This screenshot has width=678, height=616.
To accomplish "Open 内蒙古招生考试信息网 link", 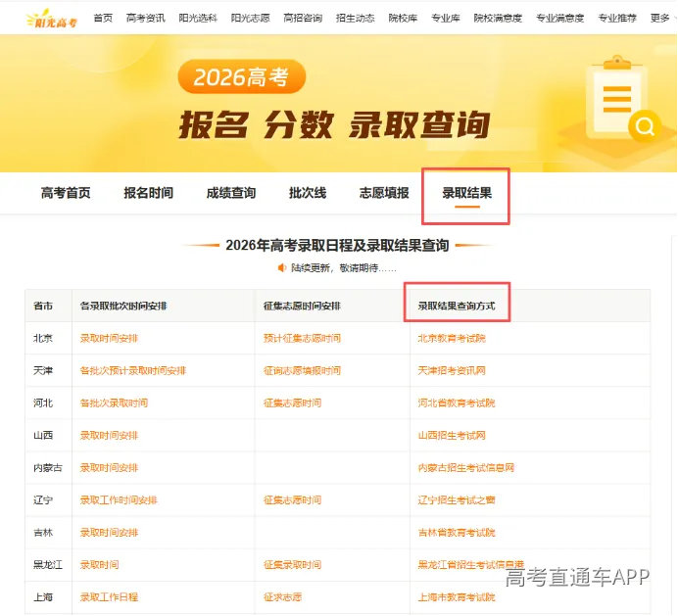I will pos(465,468).
